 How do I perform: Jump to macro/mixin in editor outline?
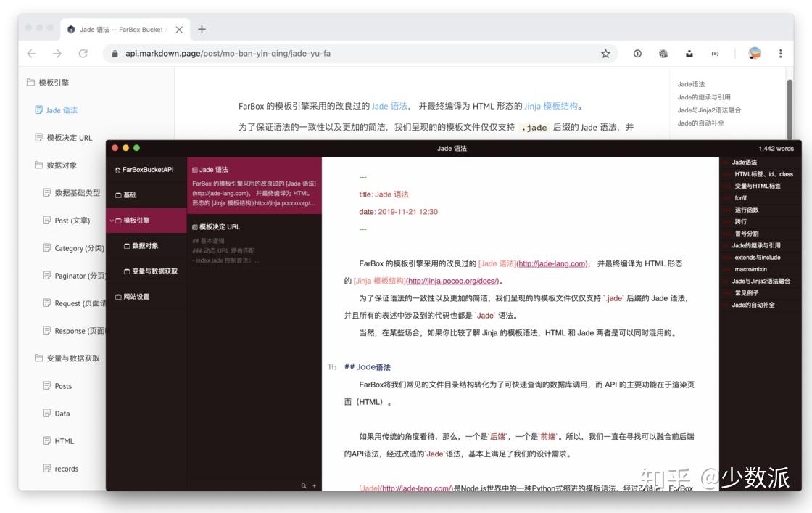click(x=751, y=269)
